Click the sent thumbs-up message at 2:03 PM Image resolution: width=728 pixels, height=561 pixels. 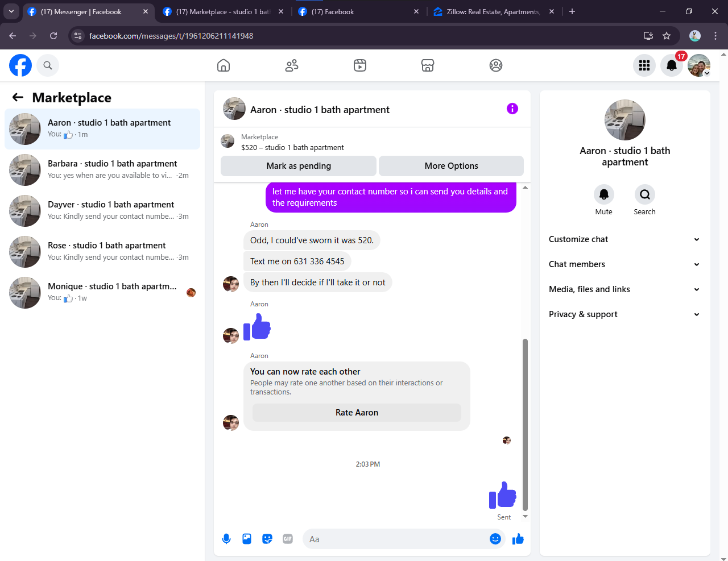coord(503,494)
